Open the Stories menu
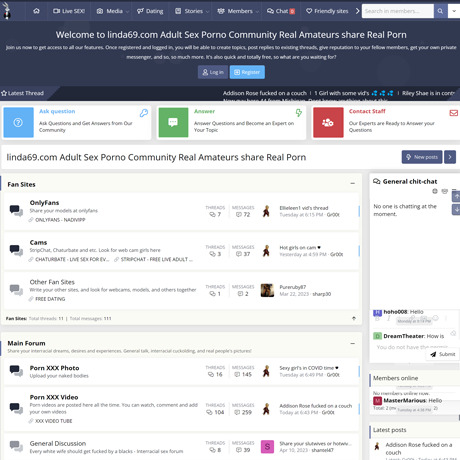 [192, 11]
